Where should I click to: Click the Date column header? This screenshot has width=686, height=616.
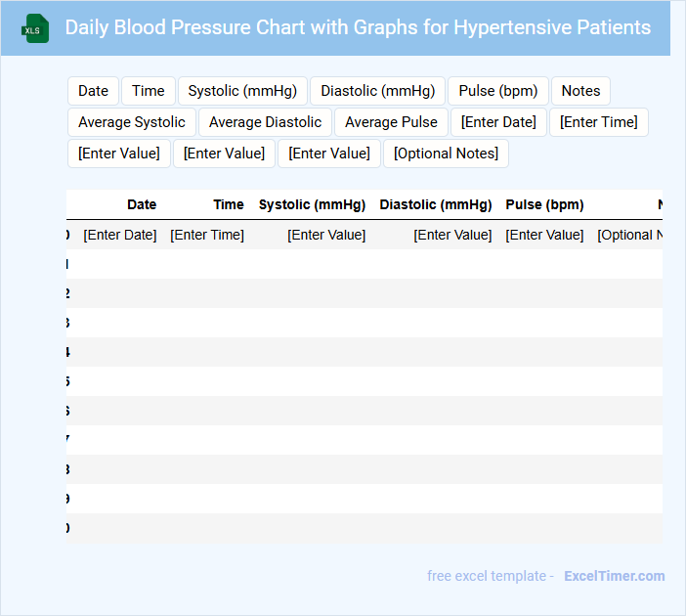pos(142,205)
